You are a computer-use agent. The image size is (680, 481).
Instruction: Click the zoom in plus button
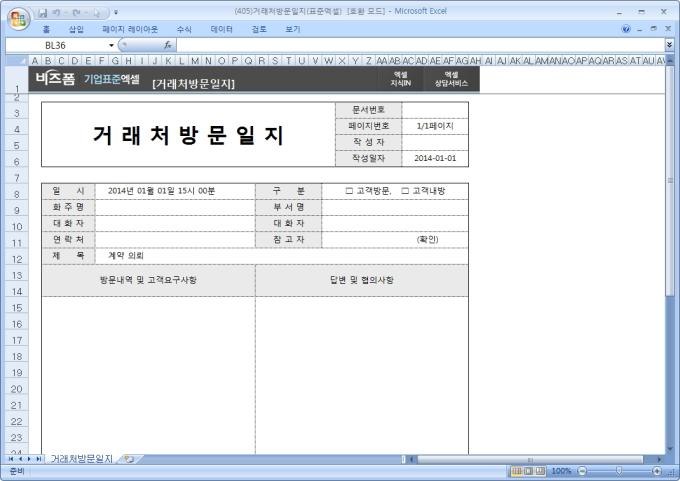657,471
